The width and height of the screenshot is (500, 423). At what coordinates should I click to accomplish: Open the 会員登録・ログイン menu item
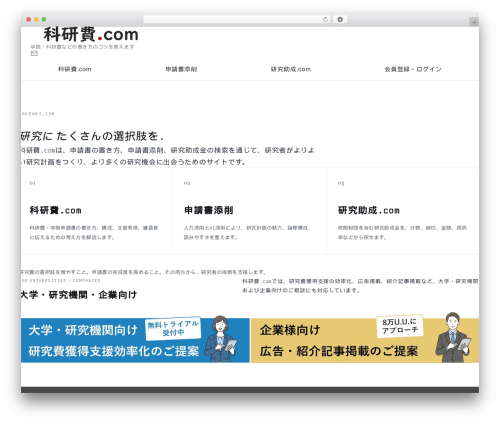click(x=413, y=69)
